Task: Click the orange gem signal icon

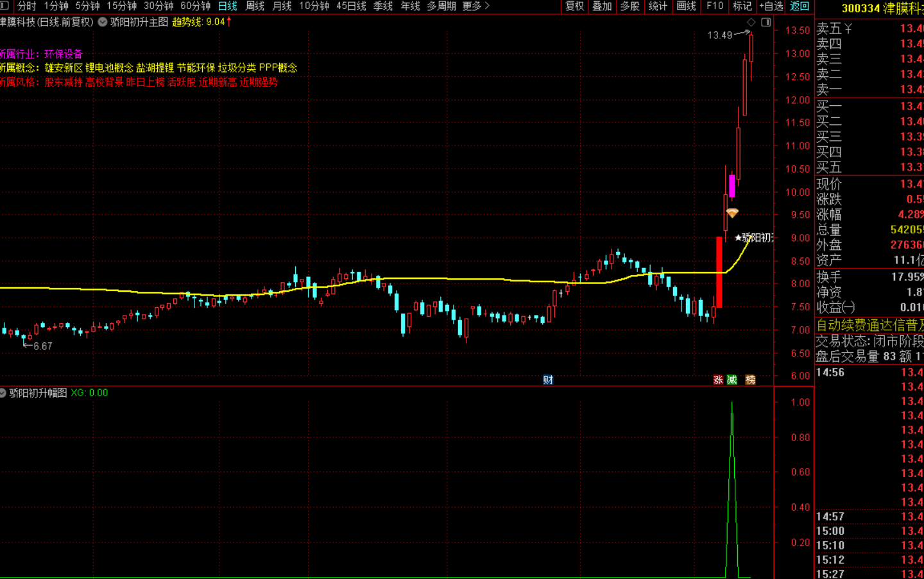Action: pos(732,213)
